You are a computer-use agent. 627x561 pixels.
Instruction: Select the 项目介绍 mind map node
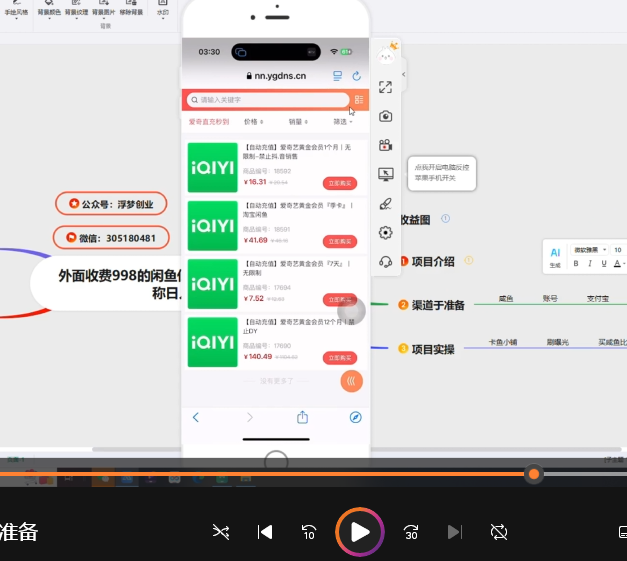tap(433, 262)
